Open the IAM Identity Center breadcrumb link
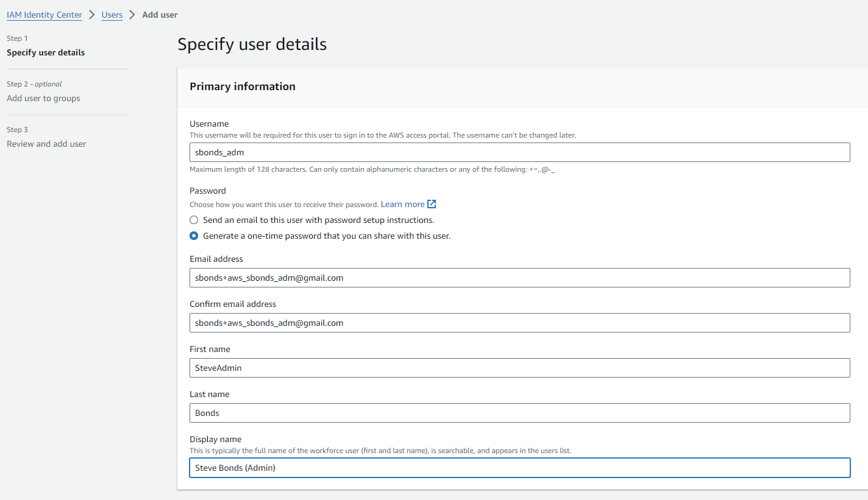The image size is (868, 500). [44, 15]
